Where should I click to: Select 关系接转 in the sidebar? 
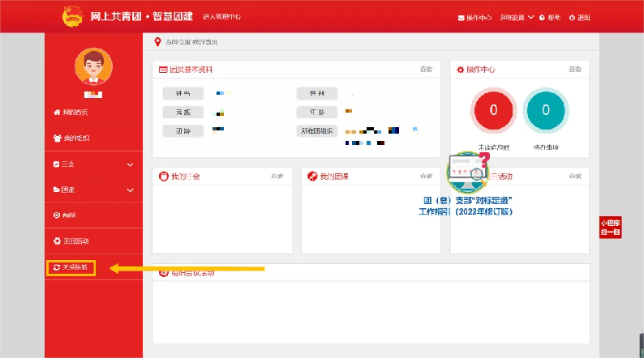[x=71, y=266]
